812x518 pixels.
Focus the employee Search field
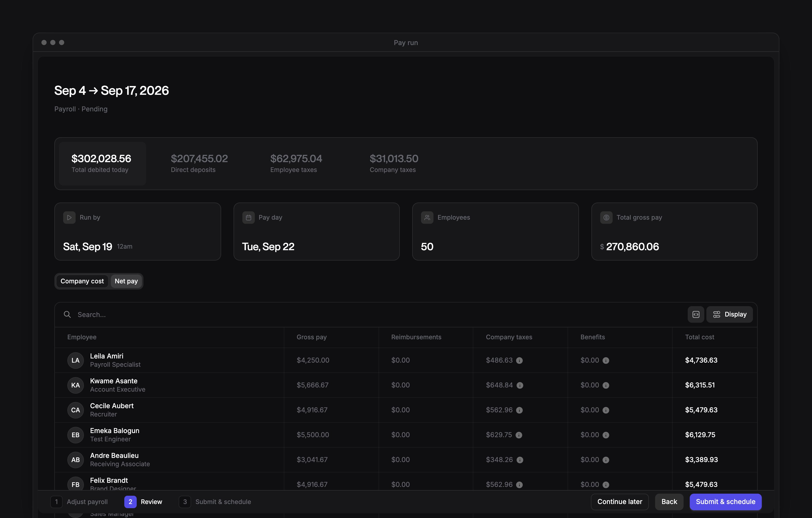click(371, 314)
